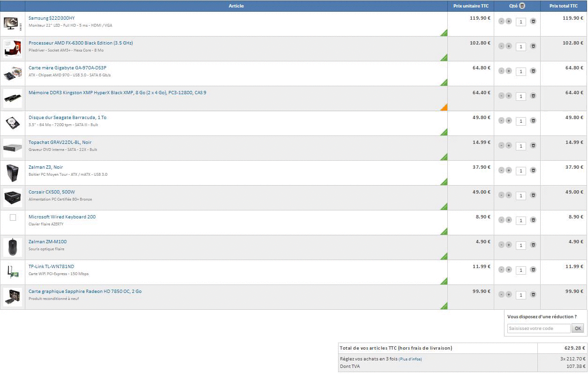588x374 pixels.
Task: Decrease Gigabyte GA-970A-DS3P motherboard quantity
Action: [501, 71]
